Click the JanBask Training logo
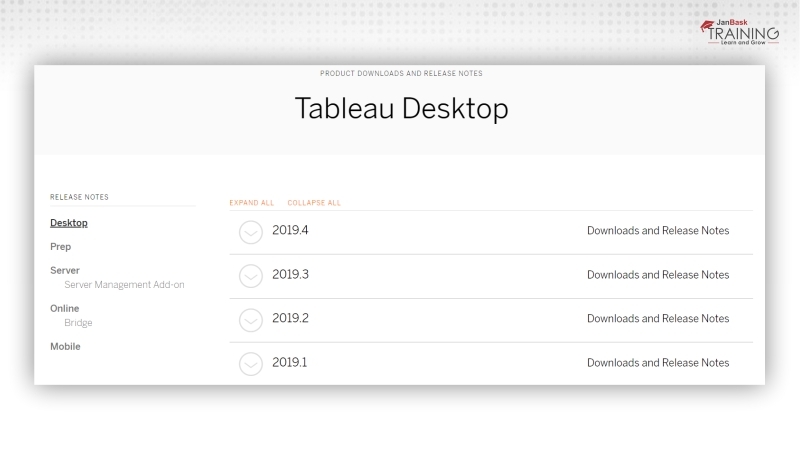The image size is (800, 450). click(x=739, y=32)
